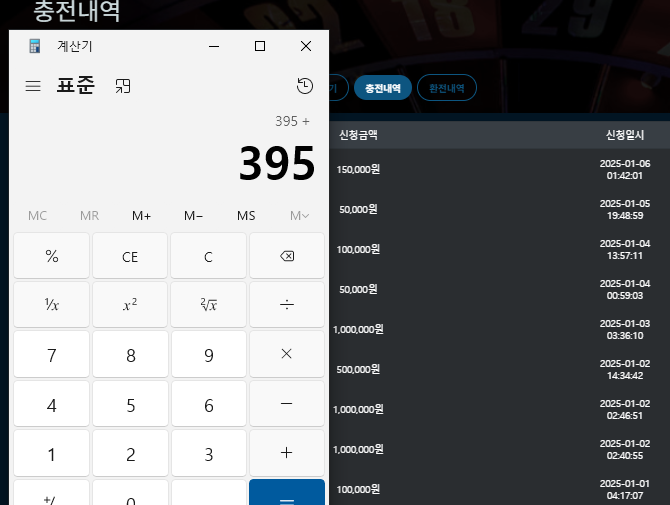This screenshot has width=670, height=505.
Task: Click digit 3 on calculator
Action: click(209, 452)
